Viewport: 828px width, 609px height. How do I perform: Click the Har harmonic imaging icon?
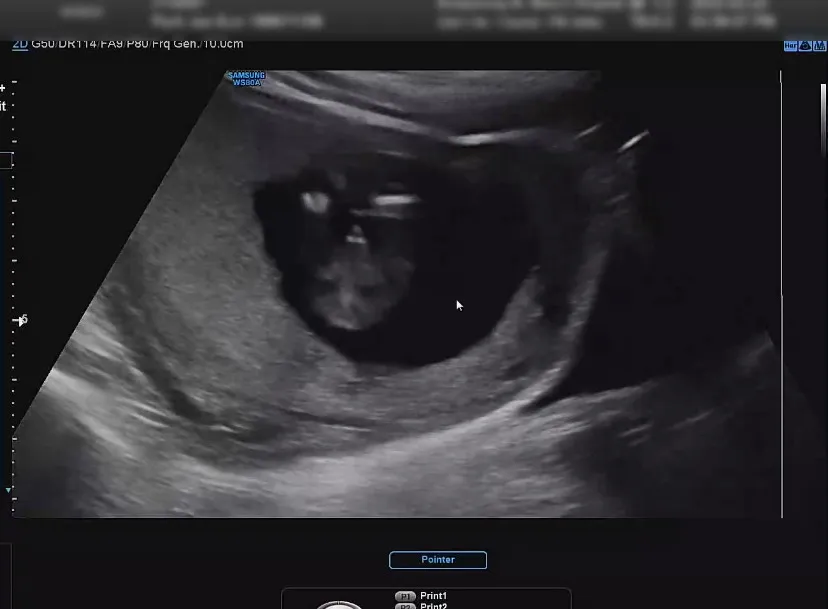click(x=790, y=46)
